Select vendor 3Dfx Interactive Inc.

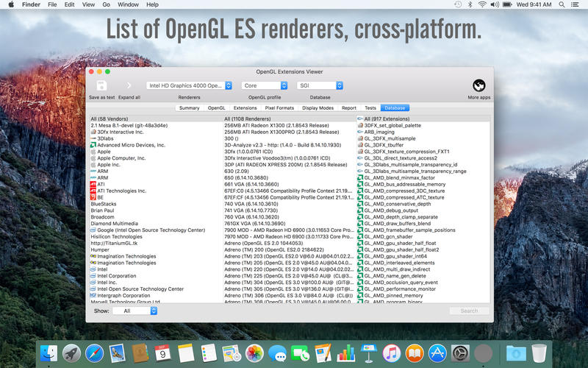pyautogui.click(x=155, y=132)
